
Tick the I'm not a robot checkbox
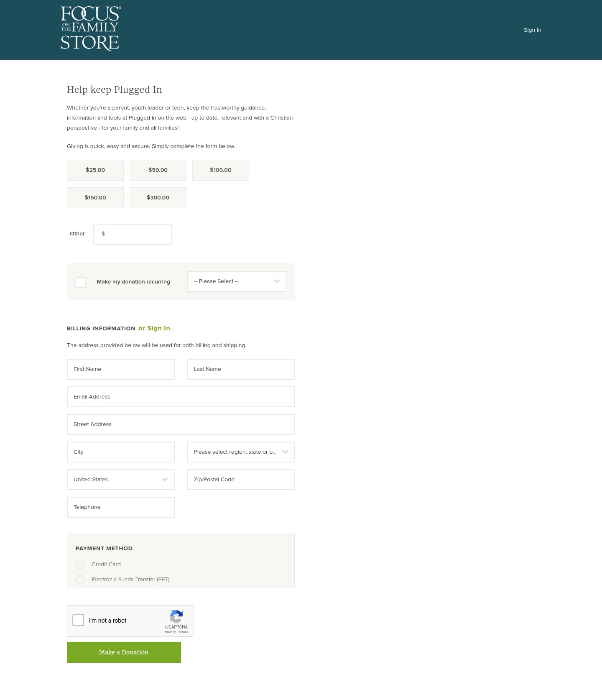(x=78, y=620)
